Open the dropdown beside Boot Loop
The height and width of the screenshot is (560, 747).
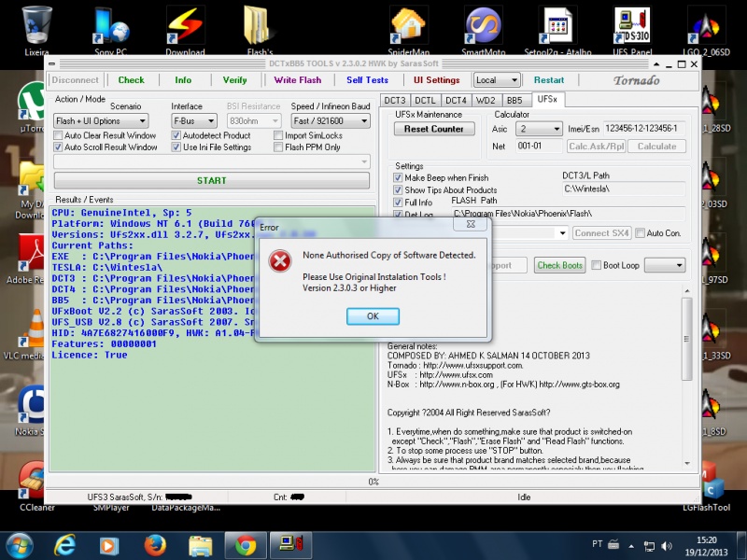pos(665,265)
